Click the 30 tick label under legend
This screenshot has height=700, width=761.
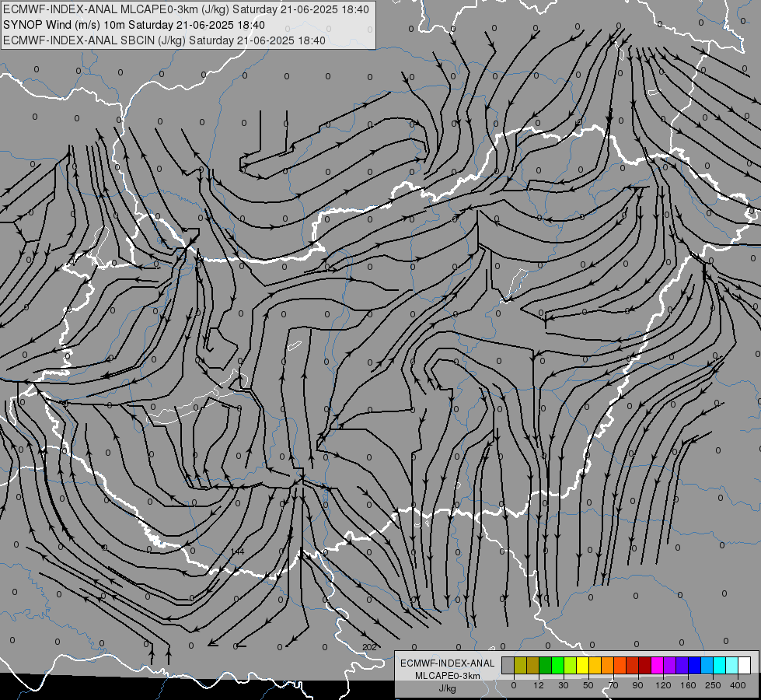click(x=564, y=685)
